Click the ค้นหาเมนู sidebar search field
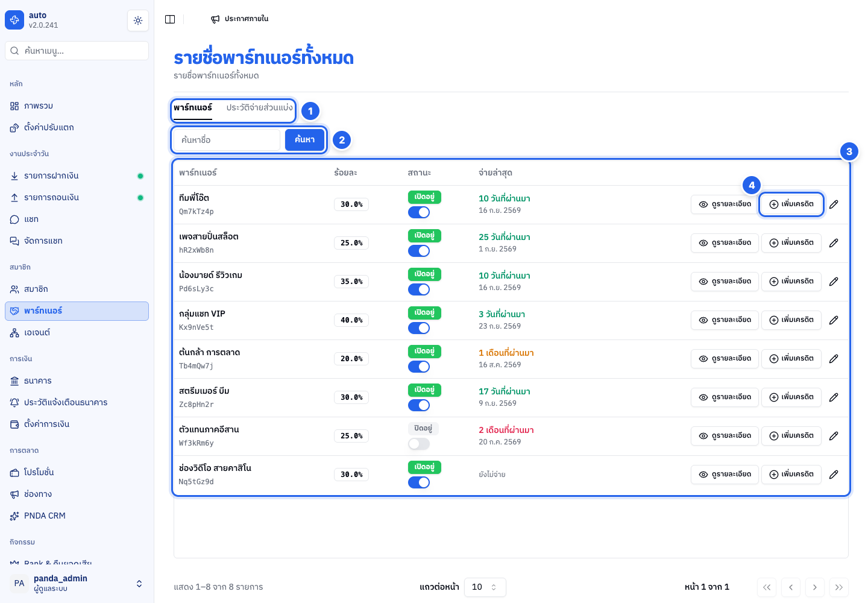This screenshot has width=868, height=603. click(77, 51)
